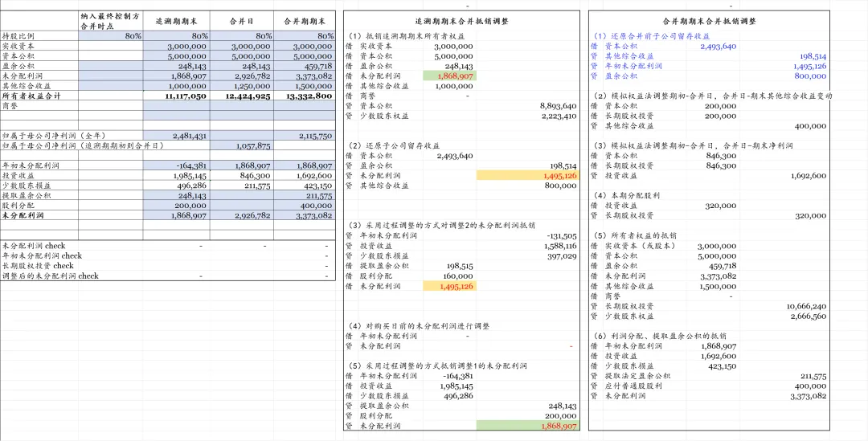Click the 合并期期末合并抵销调整 panel title
This screenshot has height=441, width=868.
(709, 21)
